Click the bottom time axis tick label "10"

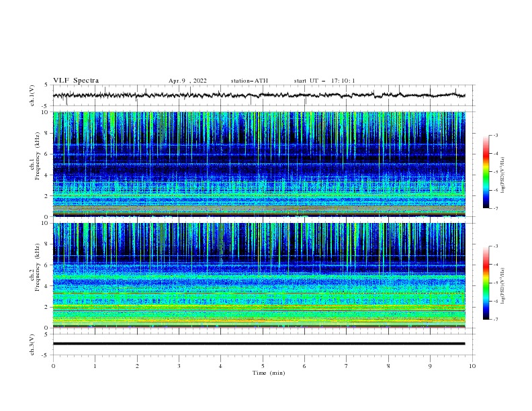[x=472, y=366]
